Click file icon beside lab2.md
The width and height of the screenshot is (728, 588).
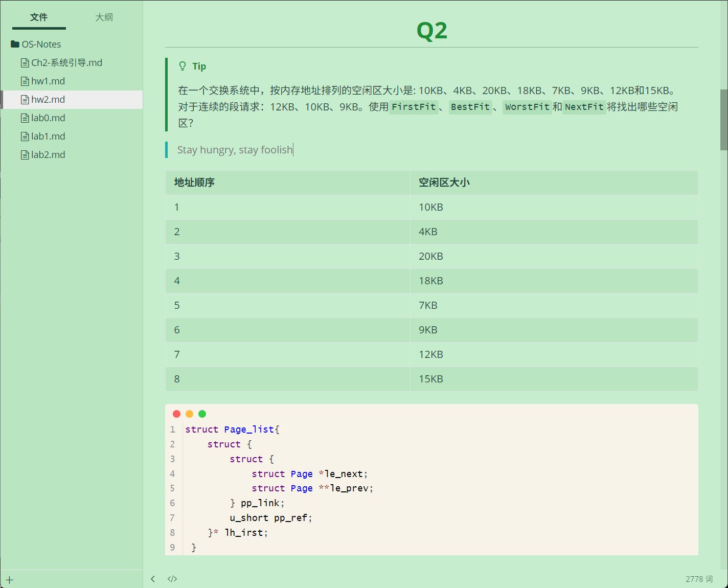[25, 155]
